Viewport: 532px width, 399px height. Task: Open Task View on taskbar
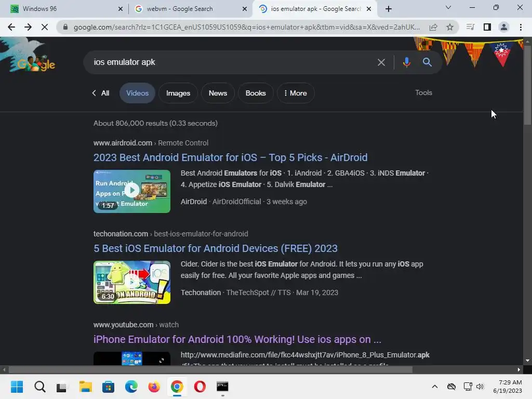(x=62, y=387)
